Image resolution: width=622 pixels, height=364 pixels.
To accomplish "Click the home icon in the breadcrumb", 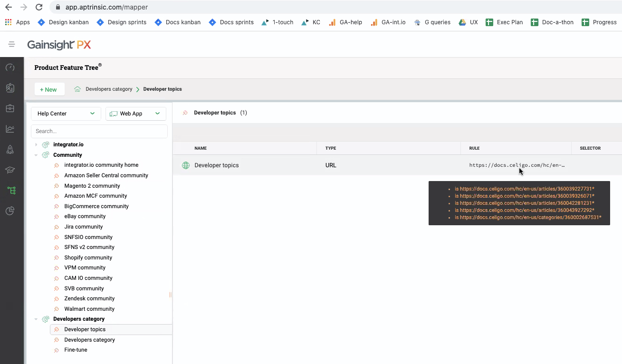I will click(x=77, y=89).
